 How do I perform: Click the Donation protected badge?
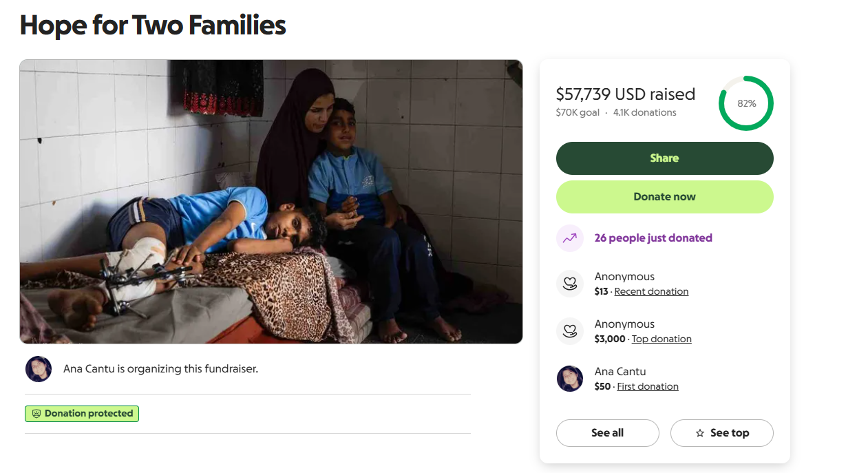tap(82, 414)
